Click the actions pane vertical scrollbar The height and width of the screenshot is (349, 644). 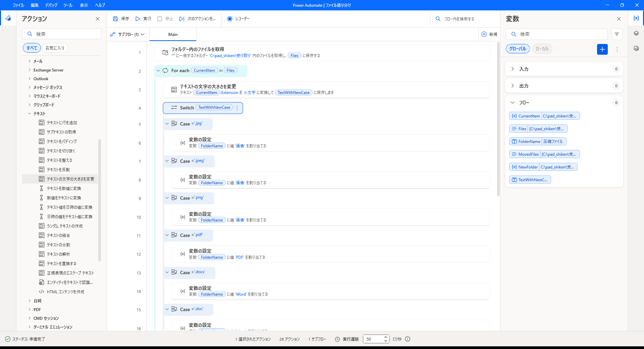click(99, 200)
